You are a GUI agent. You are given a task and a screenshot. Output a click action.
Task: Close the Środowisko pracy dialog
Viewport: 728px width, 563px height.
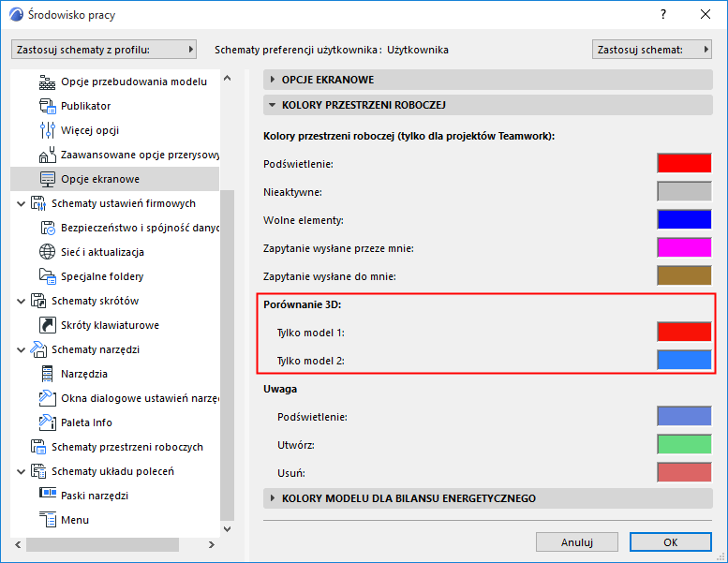coord(706,14)
